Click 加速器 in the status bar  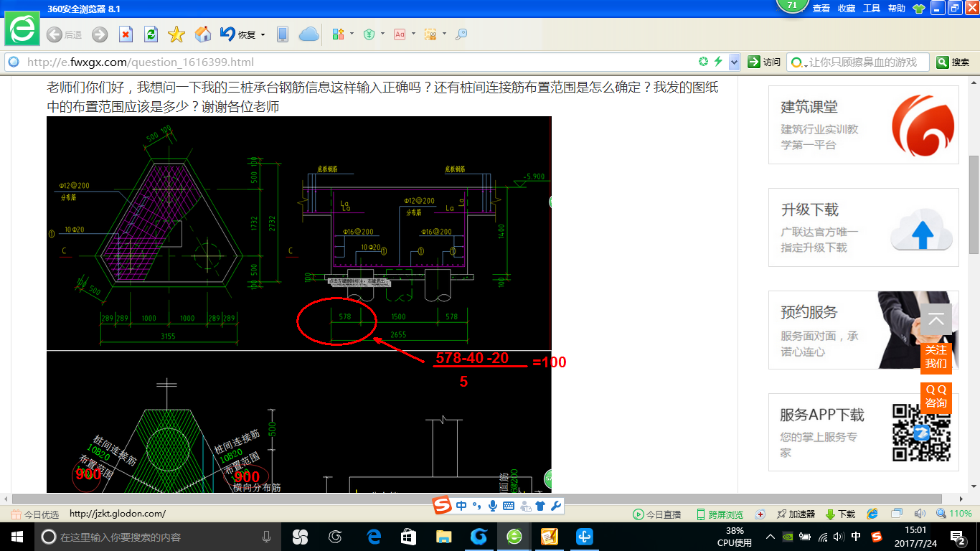796,514
